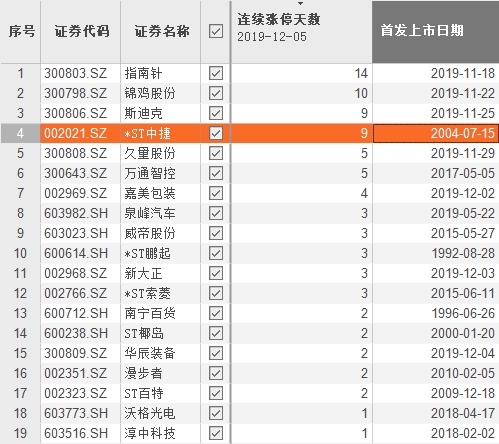Select security code 603982.SH

[x=76, y=213]
